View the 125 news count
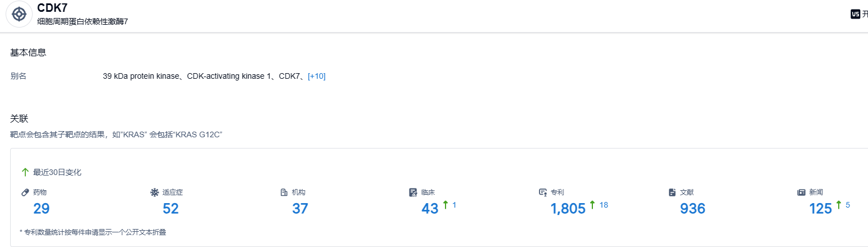 820,209
